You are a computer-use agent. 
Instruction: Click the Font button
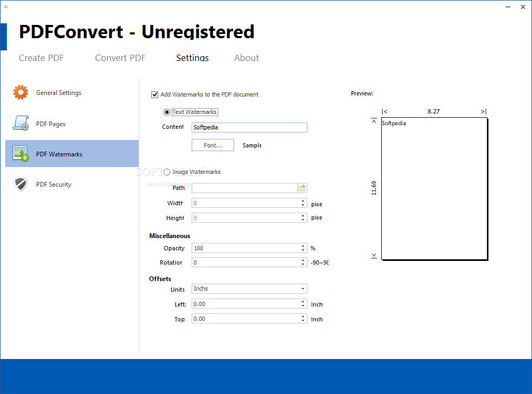212,145
